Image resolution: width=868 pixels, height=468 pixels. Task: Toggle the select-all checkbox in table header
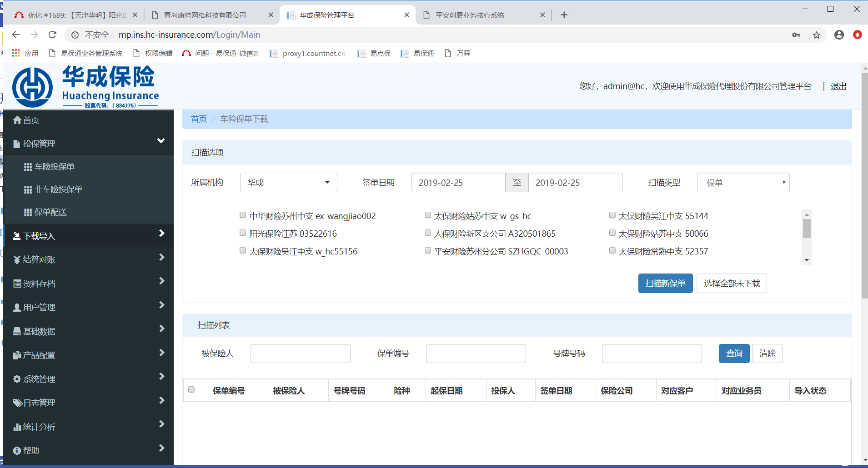point(191,390)
